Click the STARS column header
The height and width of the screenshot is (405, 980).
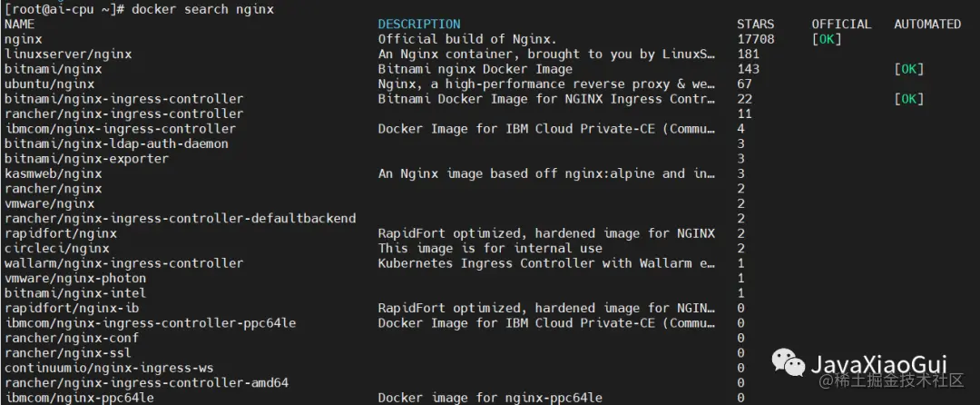(755, 25)
